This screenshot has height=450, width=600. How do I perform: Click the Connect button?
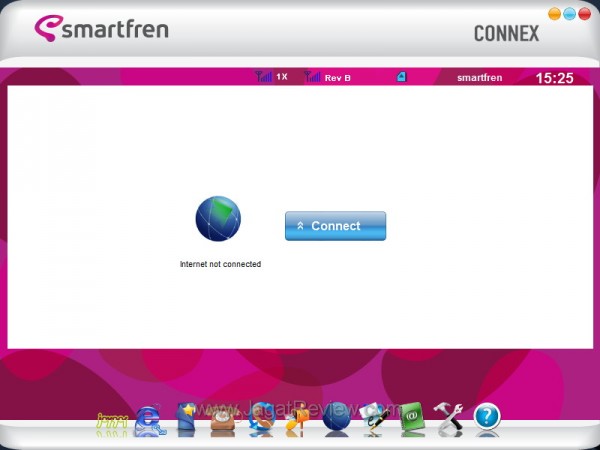click(x=335, y=226)
